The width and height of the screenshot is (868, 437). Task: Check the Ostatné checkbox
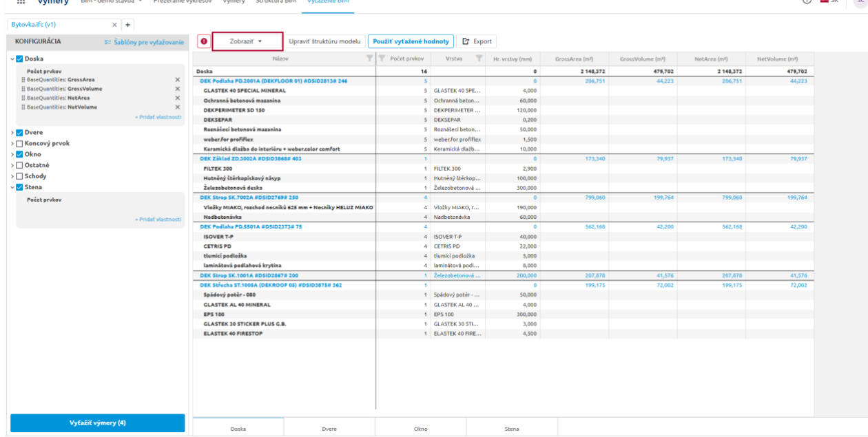pos(19,165)
